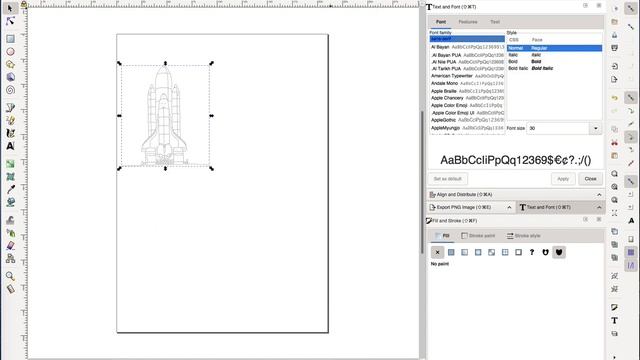
Task: Choose Swatch fill option
Action: [518, 252]
